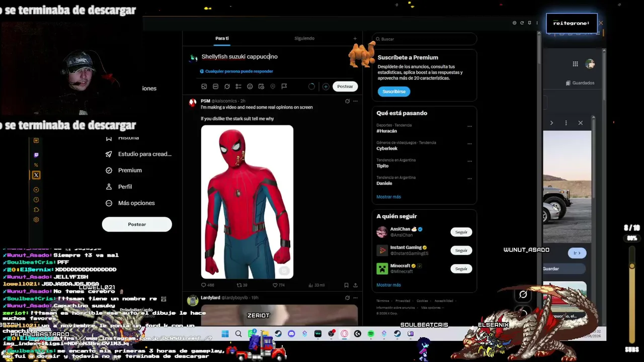Image resolution: width=644 pixels, height=362 pixels.
Task: Add a new timeline tab with plus
Action: tap(355, 39)
